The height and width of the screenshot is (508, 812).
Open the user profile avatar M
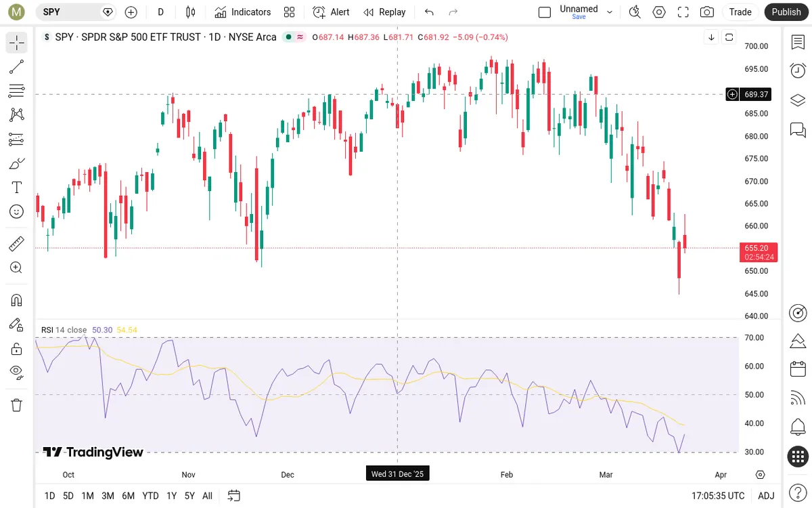[x=16, y=12]
